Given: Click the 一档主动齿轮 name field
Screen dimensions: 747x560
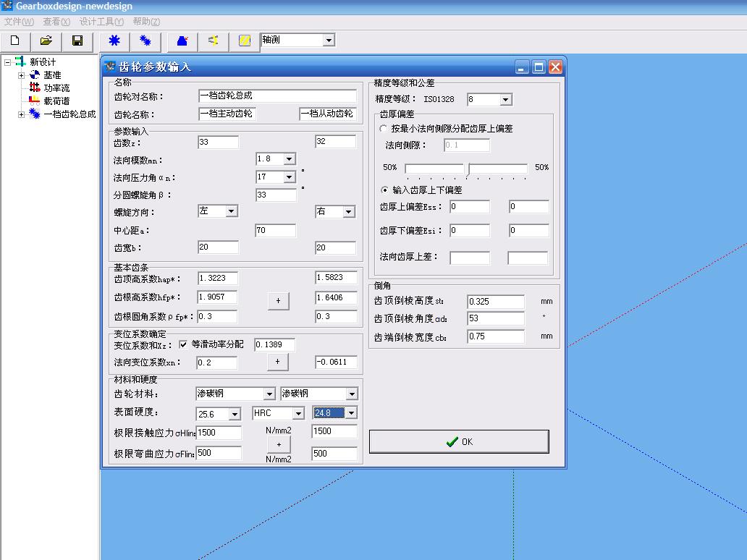Looking at the screenshot, I should point(227,114).
